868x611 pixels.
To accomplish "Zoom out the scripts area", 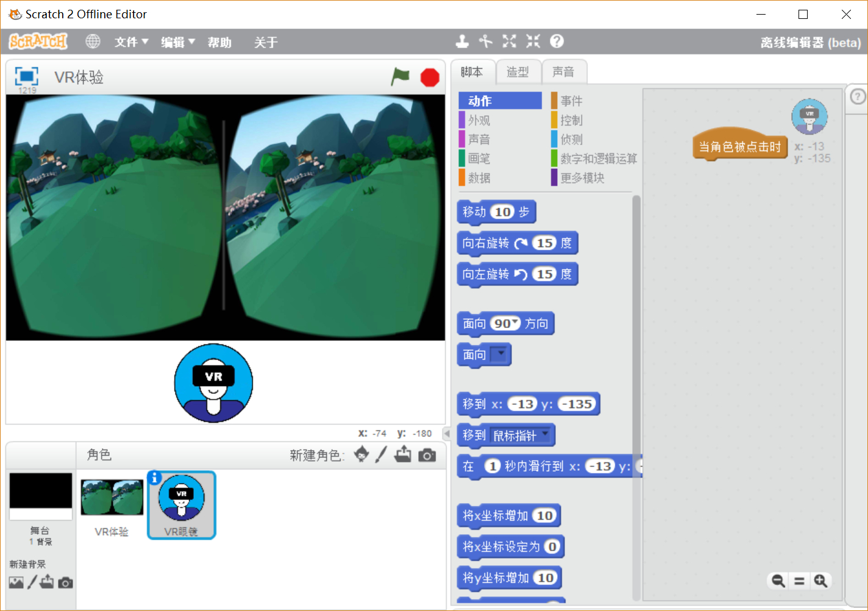I will tap(778, 581).
